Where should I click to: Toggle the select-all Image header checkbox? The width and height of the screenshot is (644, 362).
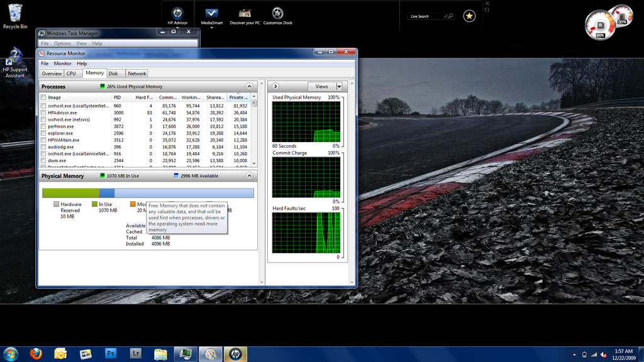(x=43, y=97)
